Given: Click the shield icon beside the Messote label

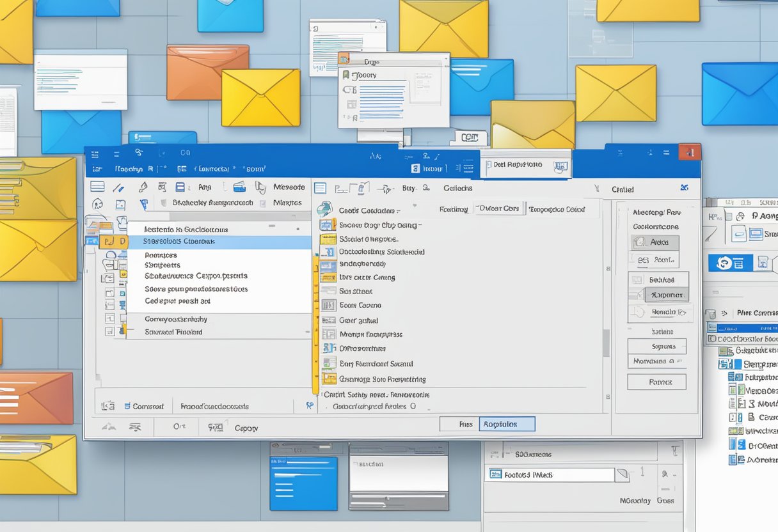Looking at the screenshot, I should pos(260,188).
